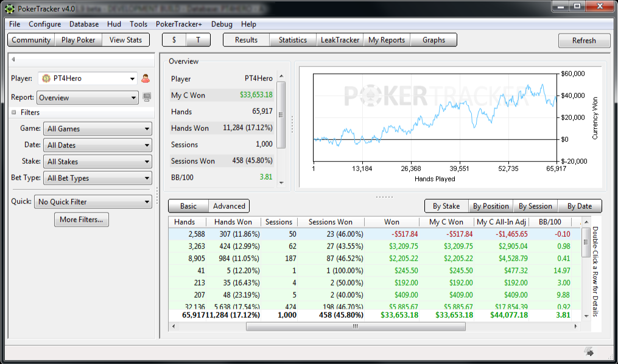618x364 pixels.
Task: Sort by the BB/100 column header
Action: (550, 222)
